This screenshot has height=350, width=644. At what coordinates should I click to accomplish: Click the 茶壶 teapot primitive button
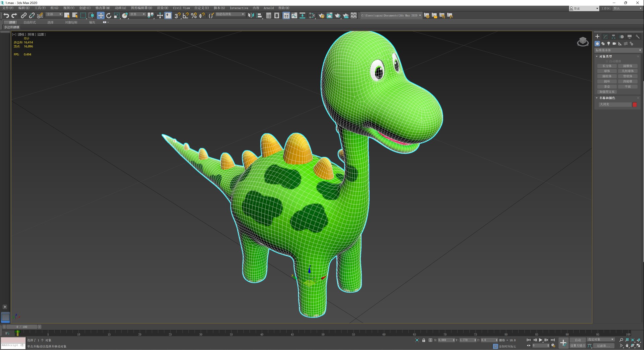click(607, 86)
